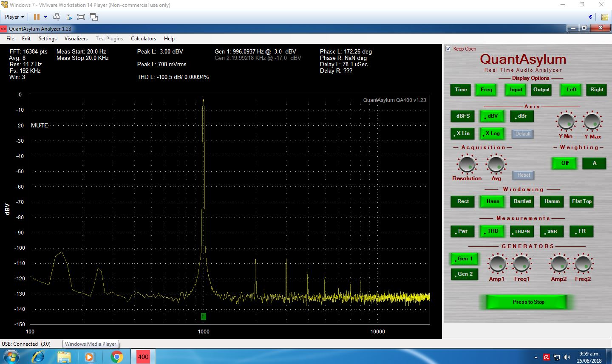This screenshot has height=364, width=612.
Task: Click the removable devices toolbar icon
Action: click(x=69, y=17)
